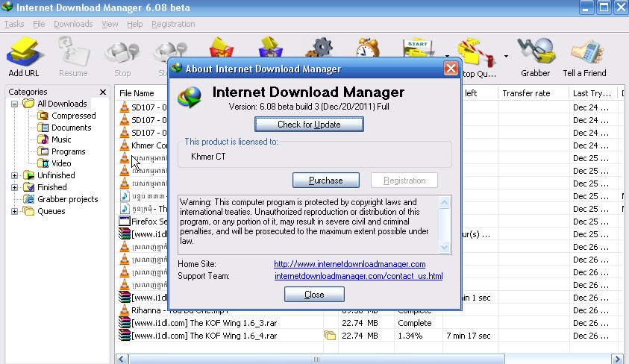Close the About dialog with X button
629x364 pixels.
click(x=451, y=69)
